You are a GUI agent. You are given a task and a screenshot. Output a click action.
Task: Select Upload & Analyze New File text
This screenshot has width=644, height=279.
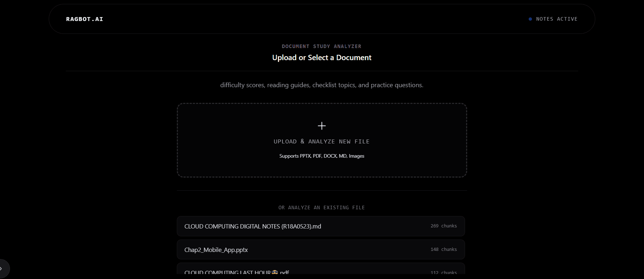click(x=322, y=142)
